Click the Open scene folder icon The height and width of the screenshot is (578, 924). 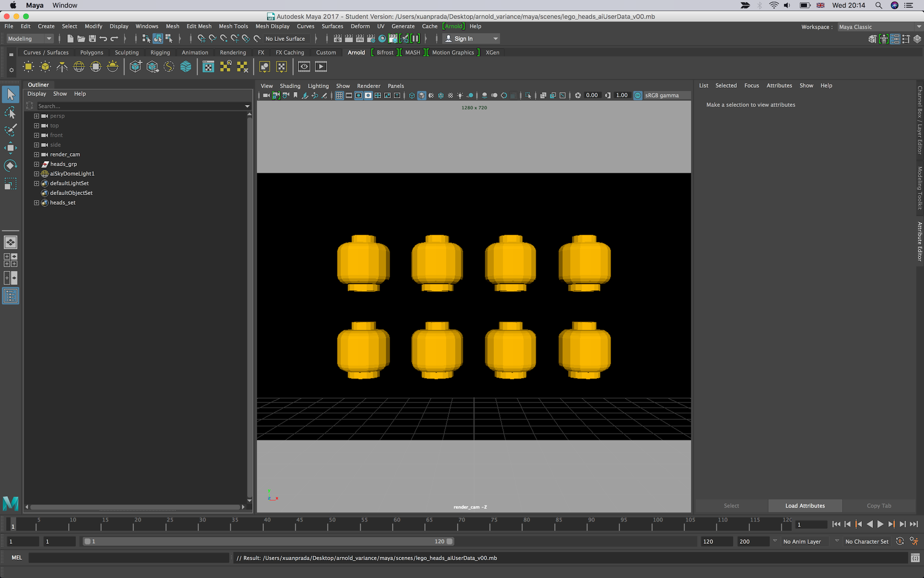coord(81,39)
